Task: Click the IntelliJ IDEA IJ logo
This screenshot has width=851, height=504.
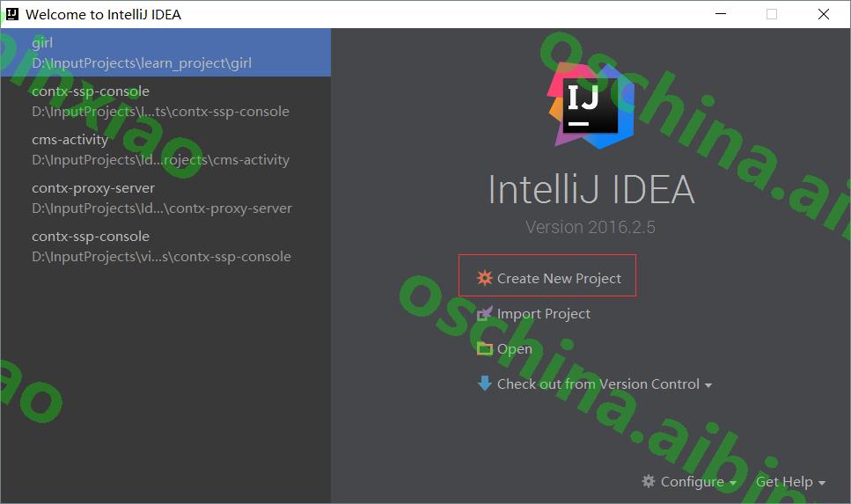Action: tap(591, 106)
